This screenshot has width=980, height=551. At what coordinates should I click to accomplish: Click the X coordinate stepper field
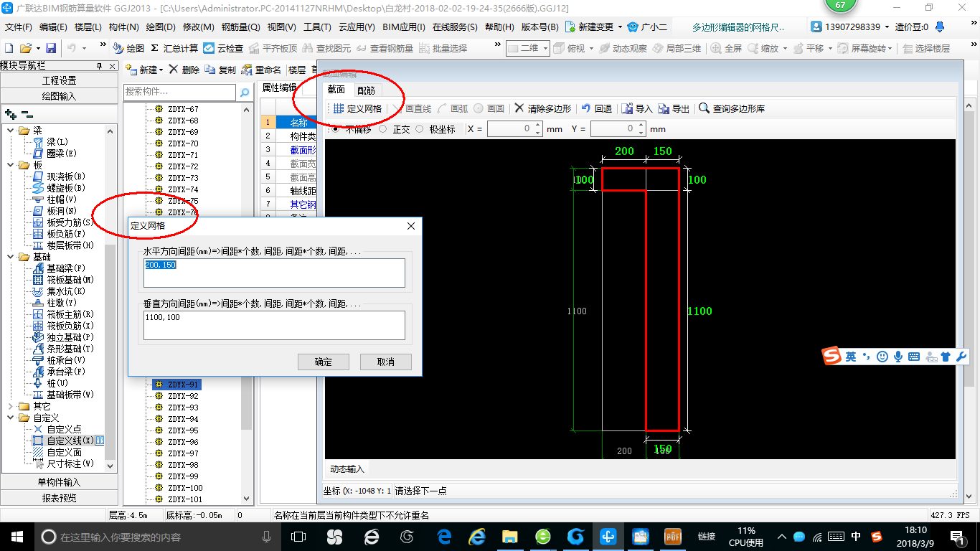point(514,129)
